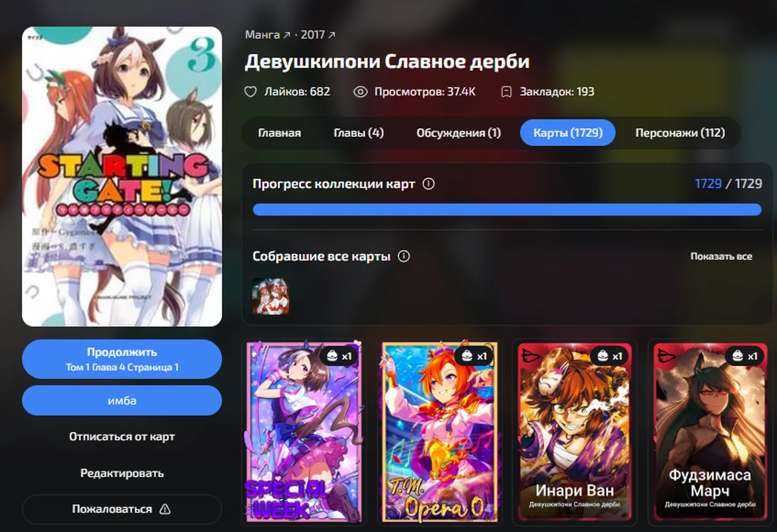Click the info icon beside Прогресс коллекции карт

(x=428, y=184)
